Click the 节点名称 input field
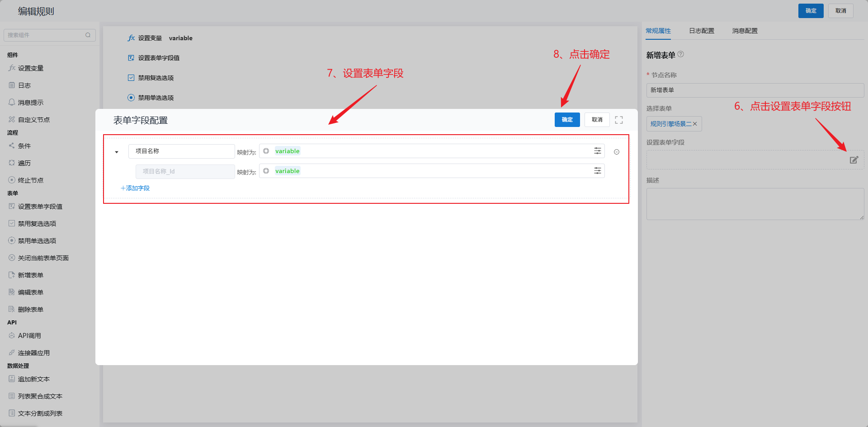This screenshot has height=427, width=868. 755,90
